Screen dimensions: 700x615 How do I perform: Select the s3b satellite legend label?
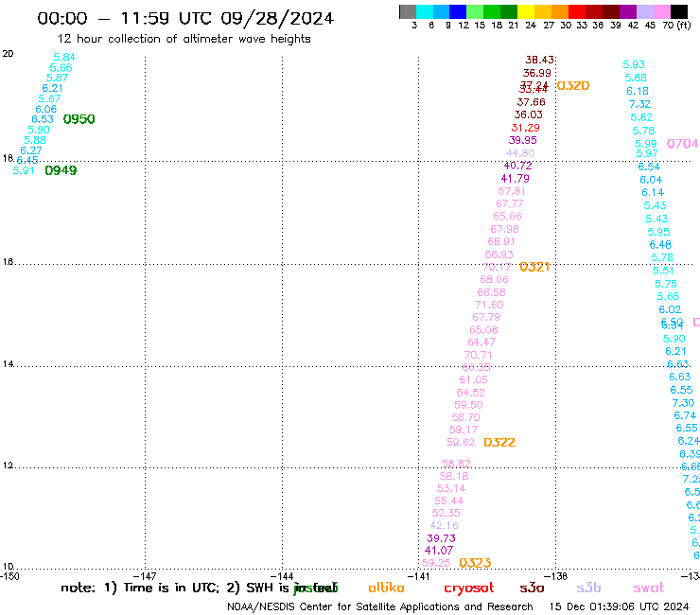588,588
